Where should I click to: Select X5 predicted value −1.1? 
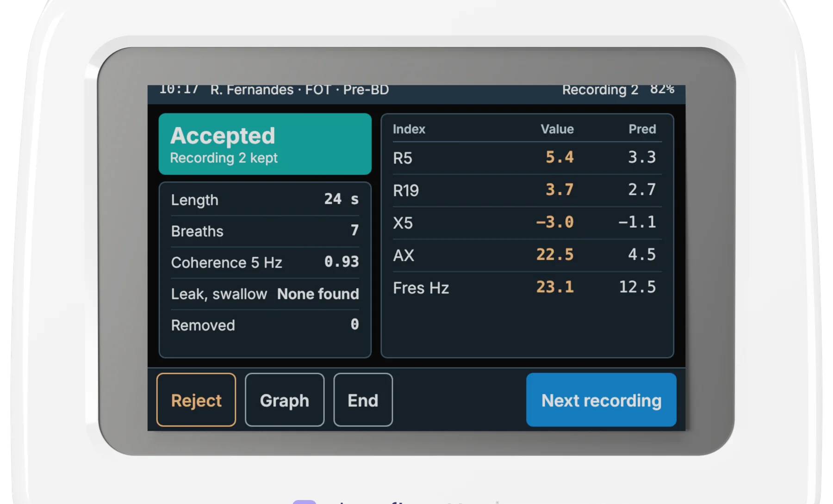[x=637, y=222]
